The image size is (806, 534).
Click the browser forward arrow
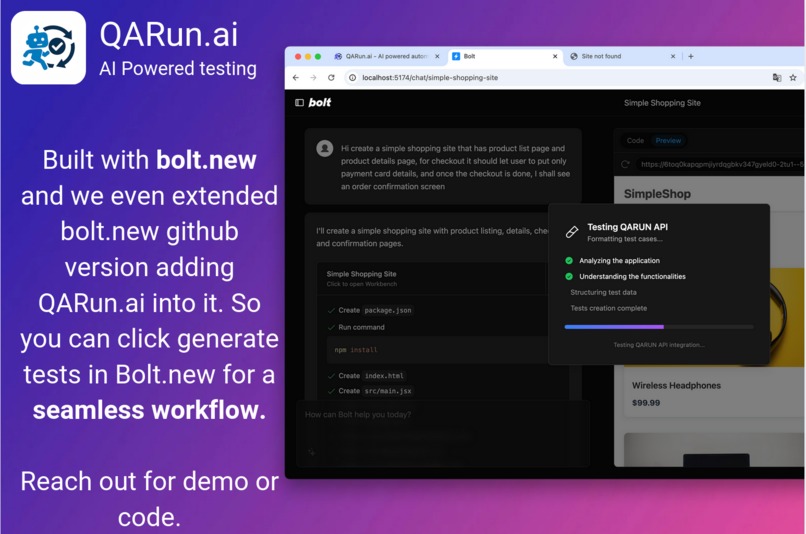click(x=313, y=78)
